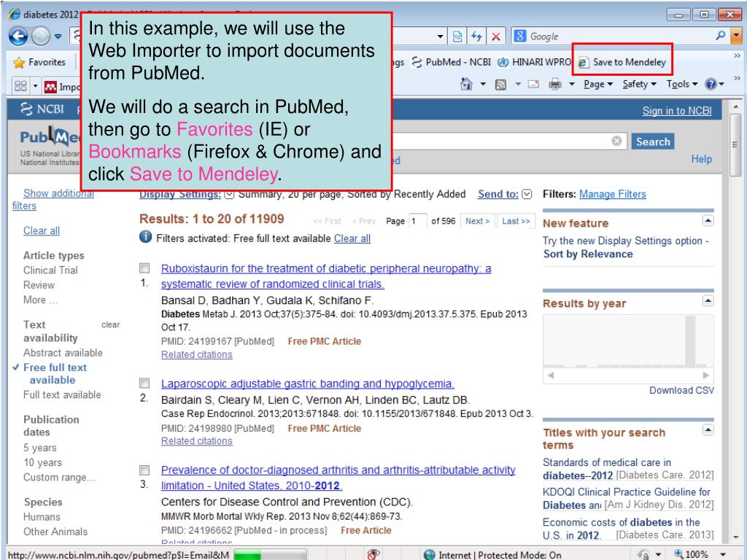Open the recent pages dropdown arrow
The image size is (747, 560).
[x=58, y=36]
